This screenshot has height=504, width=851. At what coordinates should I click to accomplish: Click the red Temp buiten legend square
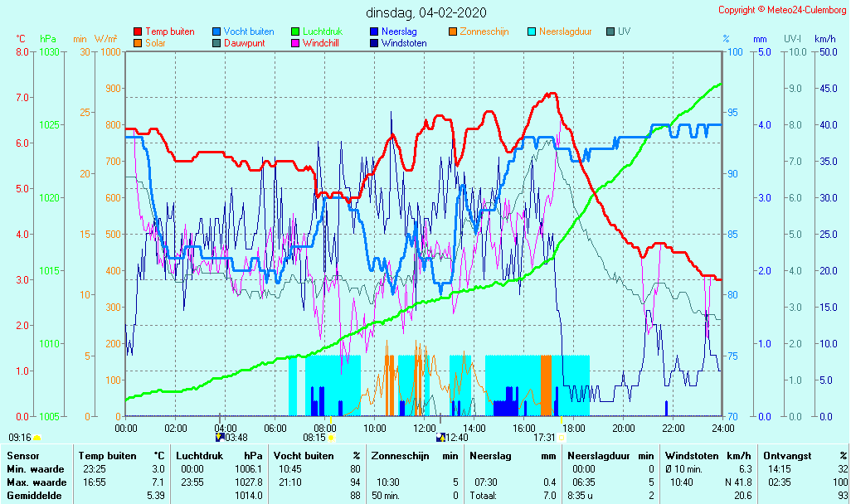point(138,31)
